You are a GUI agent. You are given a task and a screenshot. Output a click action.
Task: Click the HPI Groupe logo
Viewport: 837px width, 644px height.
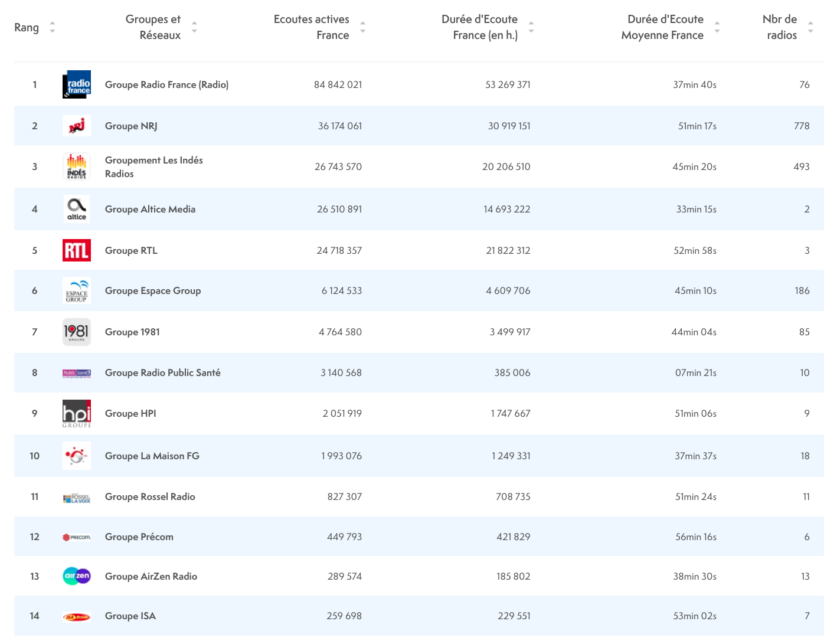(x=77, y=413)
